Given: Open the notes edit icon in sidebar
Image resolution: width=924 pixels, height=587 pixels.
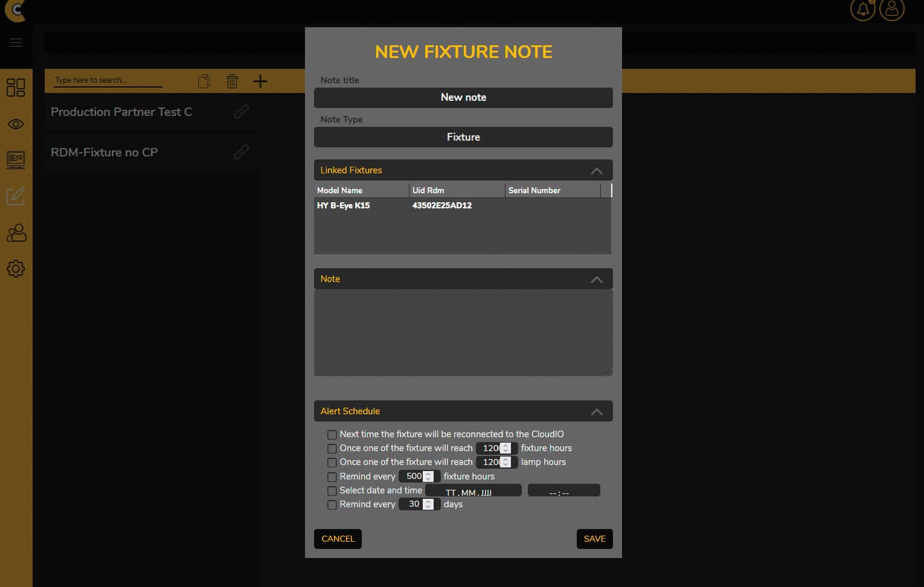Looking at the screenshot, I should (x=16, y=196).
